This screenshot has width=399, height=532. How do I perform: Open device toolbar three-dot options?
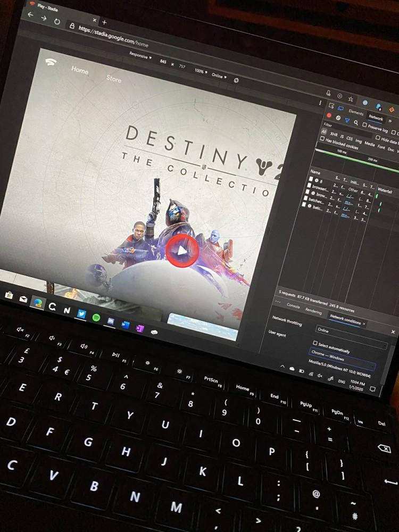point(320,102)
